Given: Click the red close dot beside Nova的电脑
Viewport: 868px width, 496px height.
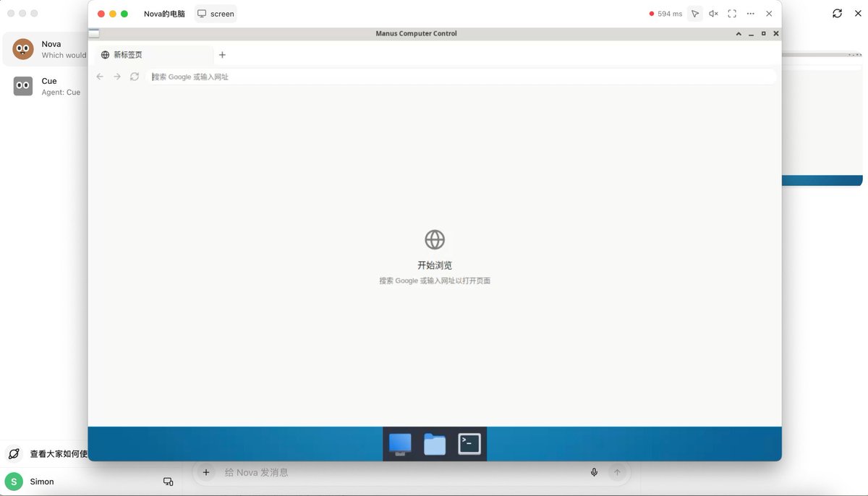Looking at the screenshot, I should tap(101, 14).
